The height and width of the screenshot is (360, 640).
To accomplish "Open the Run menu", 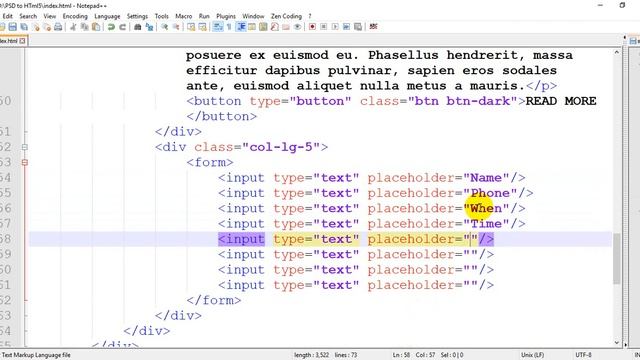I will click(x=204, y=16).
